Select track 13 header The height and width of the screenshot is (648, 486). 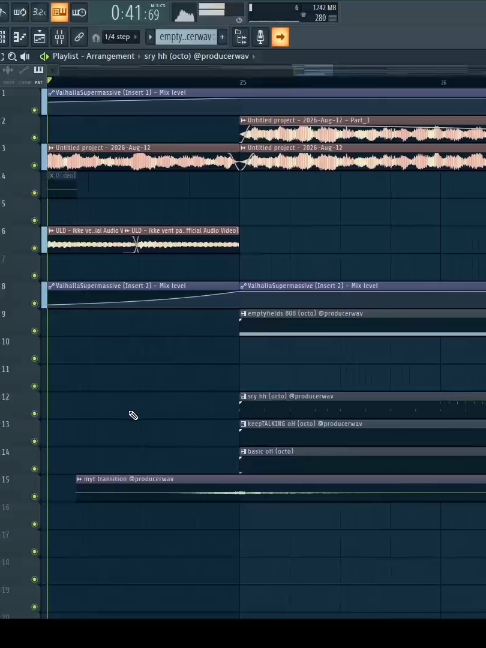[x=20, y=433]
